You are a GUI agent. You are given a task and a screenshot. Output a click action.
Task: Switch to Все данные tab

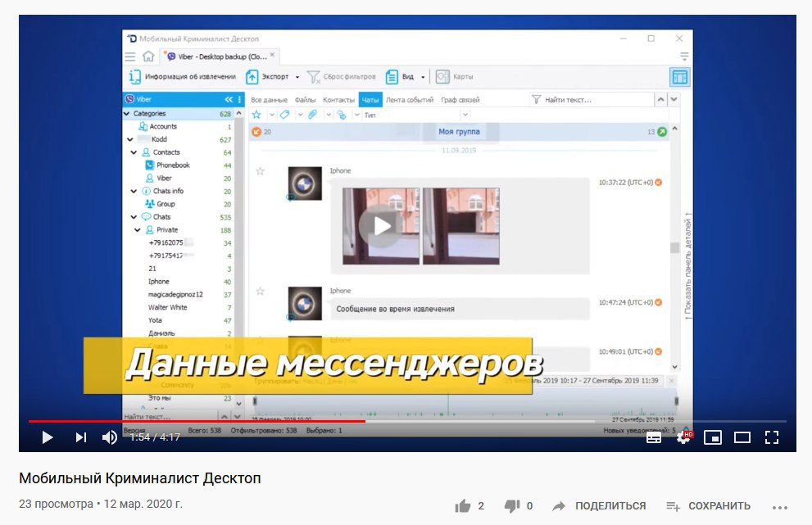point(270,100)
